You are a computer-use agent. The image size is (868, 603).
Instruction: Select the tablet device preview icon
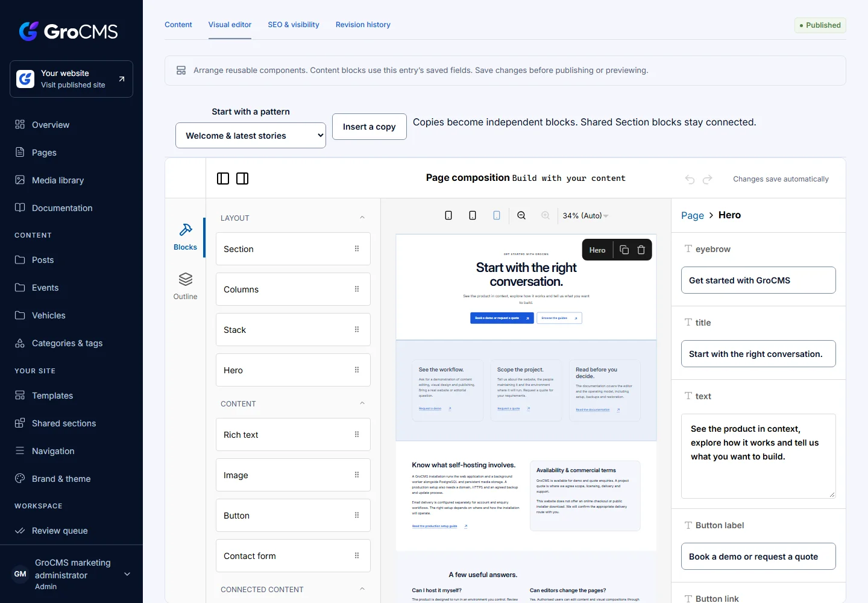[x=473, y=215]
